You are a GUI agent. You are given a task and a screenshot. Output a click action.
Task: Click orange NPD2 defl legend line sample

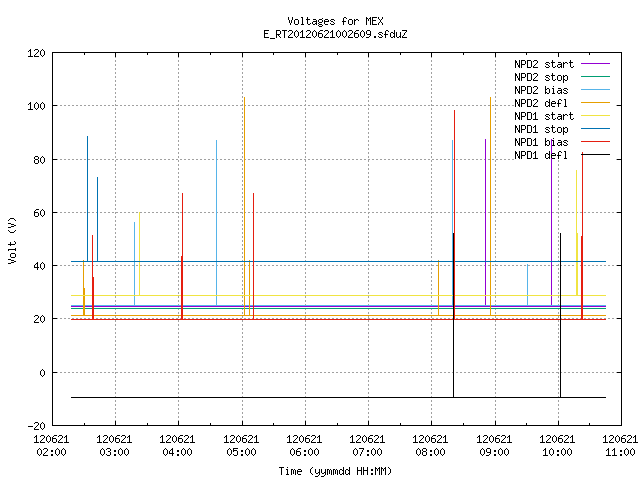coord(596,103)
